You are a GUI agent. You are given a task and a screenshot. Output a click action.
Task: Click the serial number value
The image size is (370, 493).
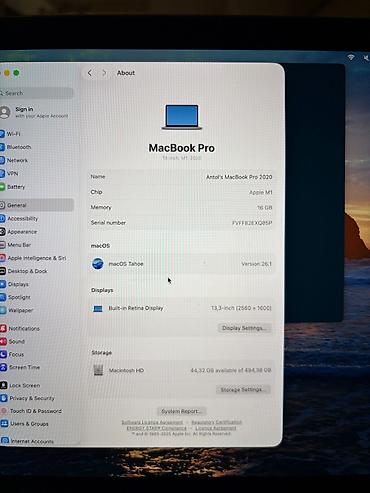tap(252, 223)
